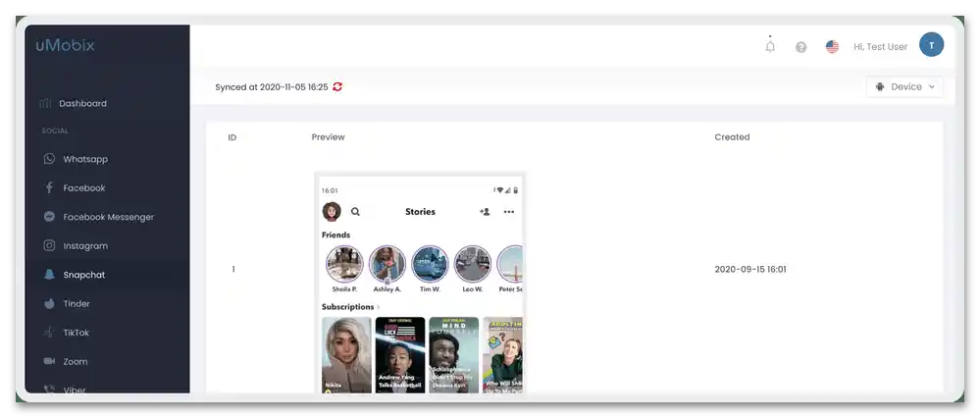
Task: Select Facebook Messenger menu label
Action: 108,218
